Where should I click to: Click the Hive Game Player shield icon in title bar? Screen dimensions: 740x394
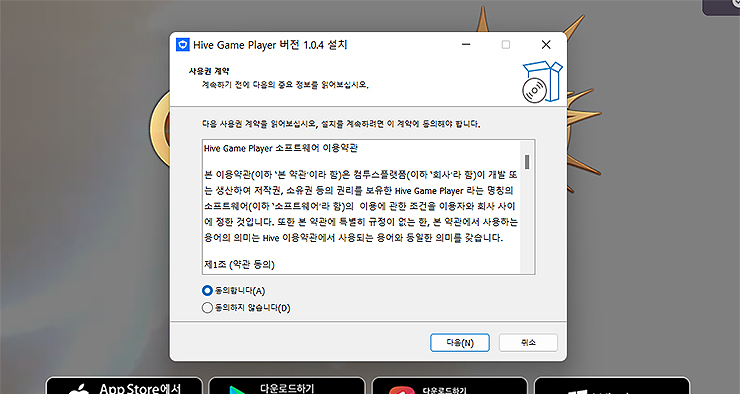pos(183,45)
